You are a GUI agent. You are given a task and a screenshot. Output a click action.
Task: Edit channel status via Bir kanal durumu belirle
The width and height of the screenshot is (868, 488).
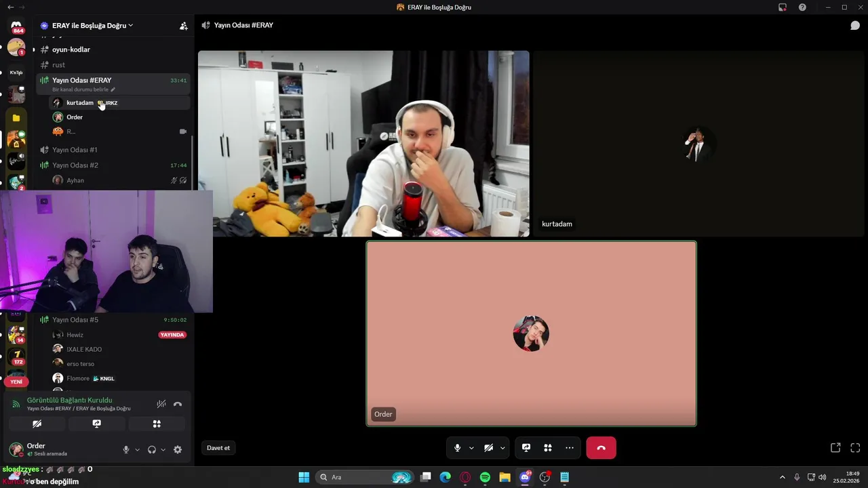tap(83, 89)
